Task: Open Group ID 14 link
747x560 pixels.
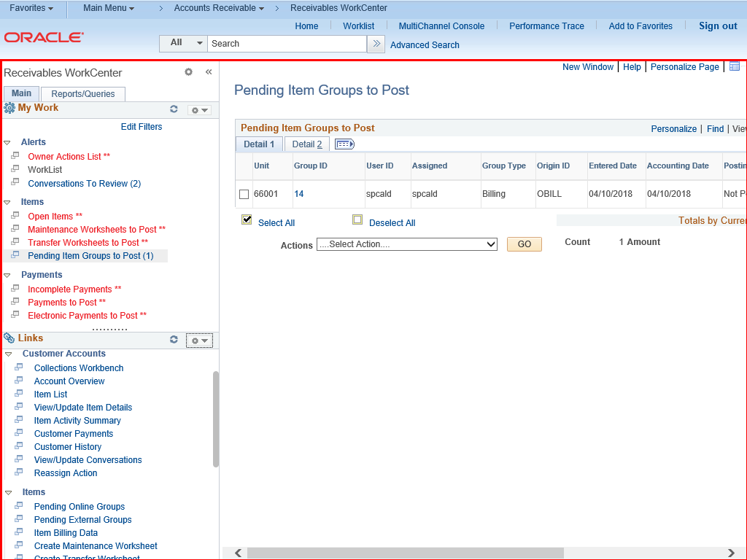Action: point(299,195)
